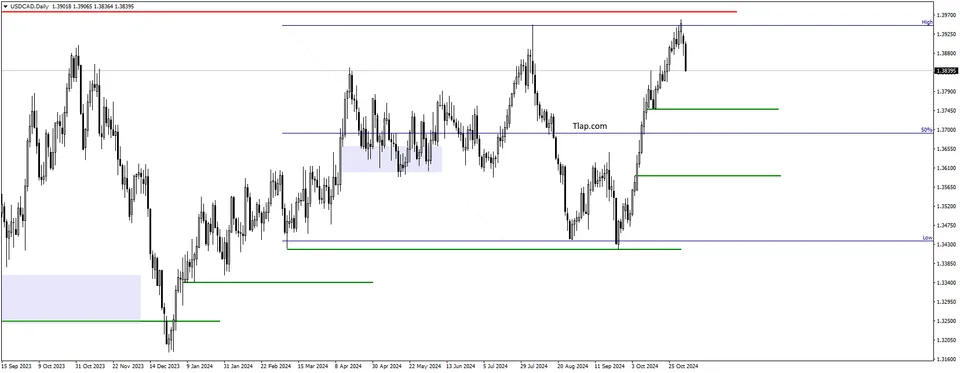Click the current price tag 1.38395
This screenshot has height=373, width=960.
(947, 71)
